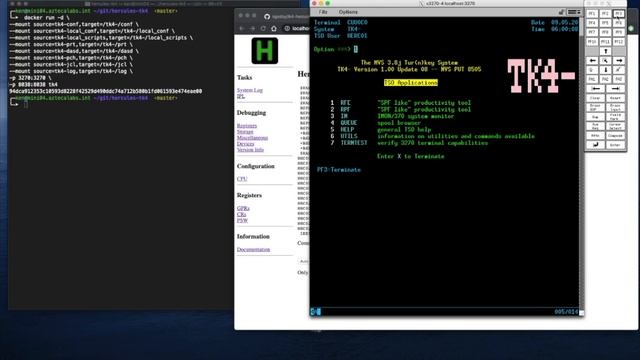Click the down arrow key on keypad
640x360 pixels.
(606, 70)
